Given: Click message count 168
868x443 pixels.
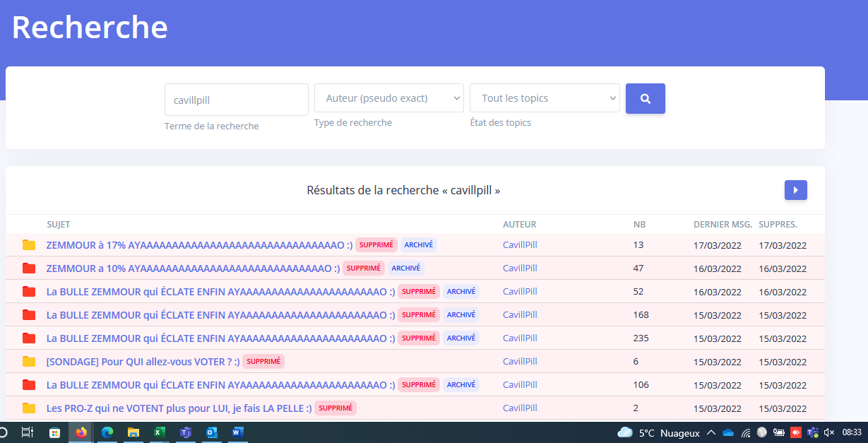Looking at the screenshot, I should (x=641, y=315).
